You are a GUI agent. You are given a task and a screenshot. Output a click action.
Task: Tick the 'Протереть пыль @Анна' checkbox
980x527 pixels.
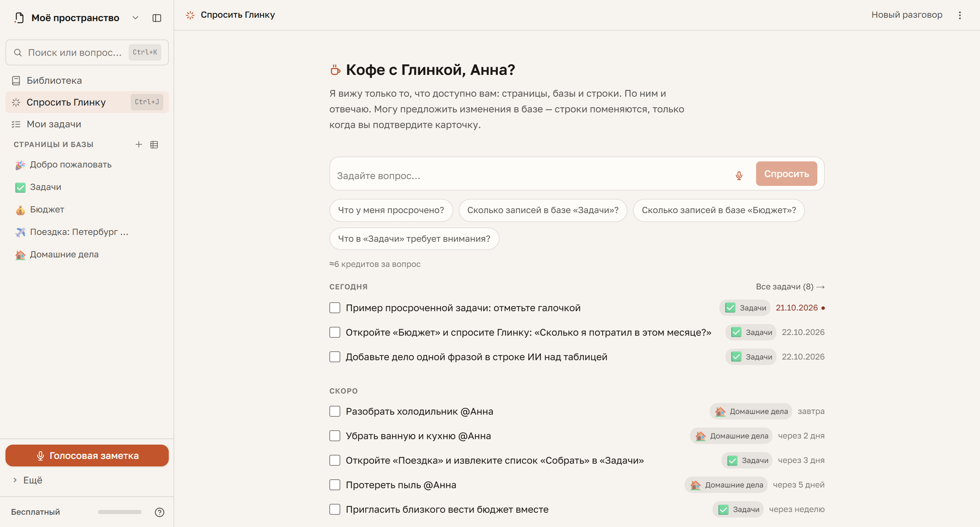click(x=334, y=485)
